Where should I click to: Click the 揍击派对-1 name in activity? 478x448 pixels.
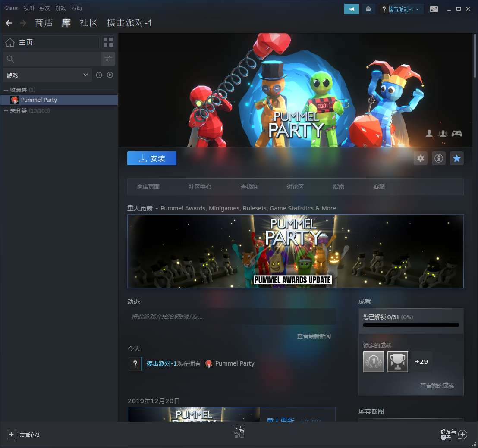162,363
